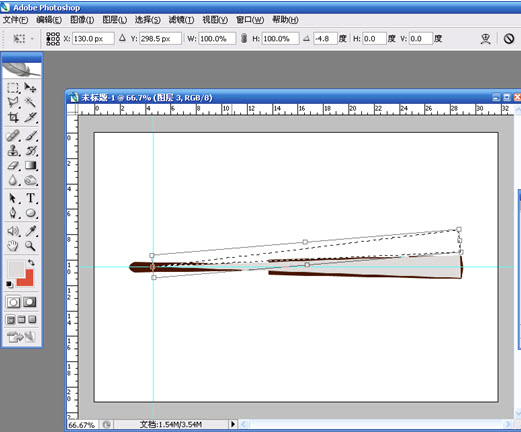Switch to Quick Mask mode
521x432 pixels.
tap(30, 302)
